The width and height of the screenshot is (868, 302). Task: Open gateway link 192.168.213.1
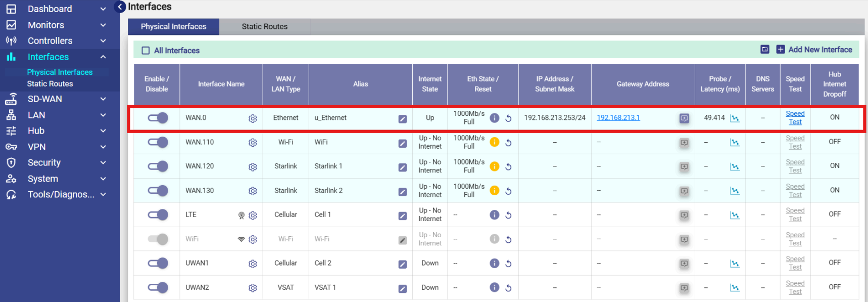[x=618, y=118]
